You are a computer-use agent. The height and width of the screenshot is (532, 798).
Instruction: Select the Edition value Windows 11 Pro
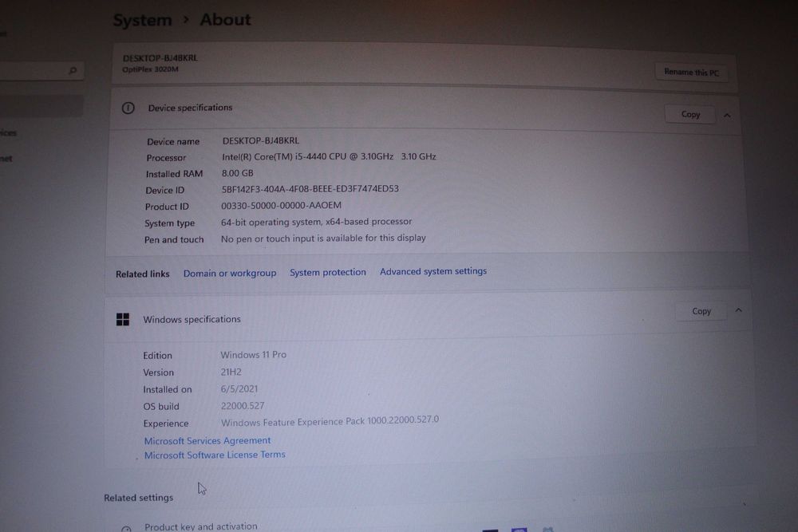(254, 354)
